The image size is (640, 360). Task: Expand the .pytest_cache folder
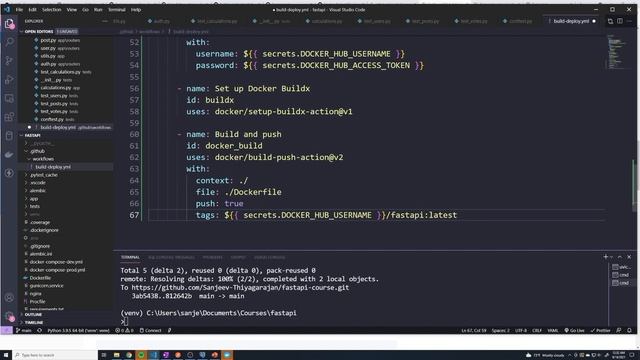[x=44, y=175]
